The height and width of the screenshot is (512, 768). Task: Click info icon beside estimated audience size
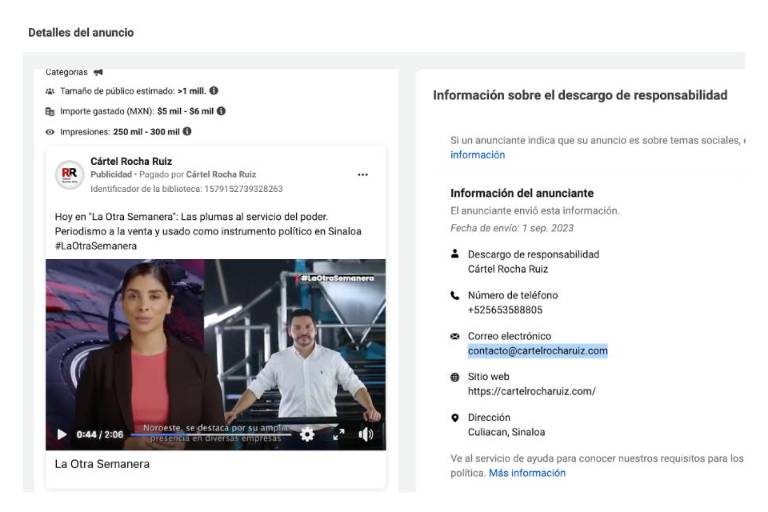214,91
